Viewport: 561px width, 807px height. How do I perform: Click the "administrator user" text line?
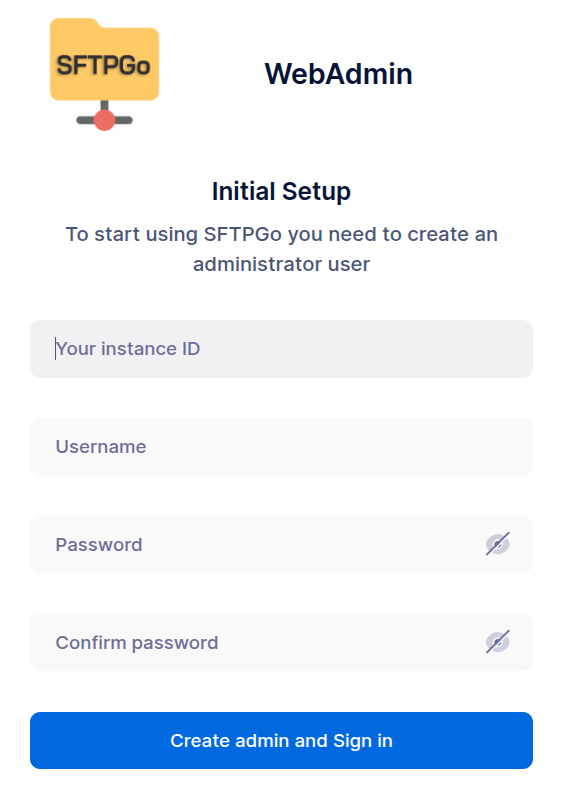tap(282, 264)
